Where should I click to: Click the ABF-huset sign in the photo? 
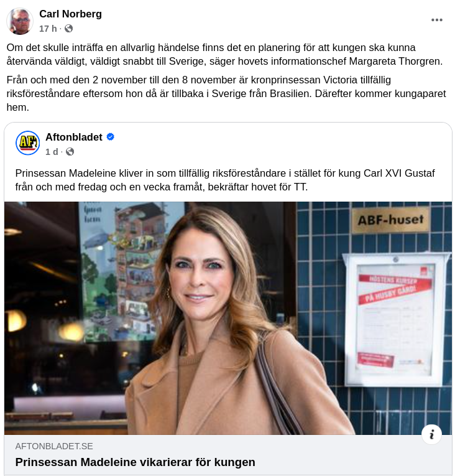tap(390, 220)
